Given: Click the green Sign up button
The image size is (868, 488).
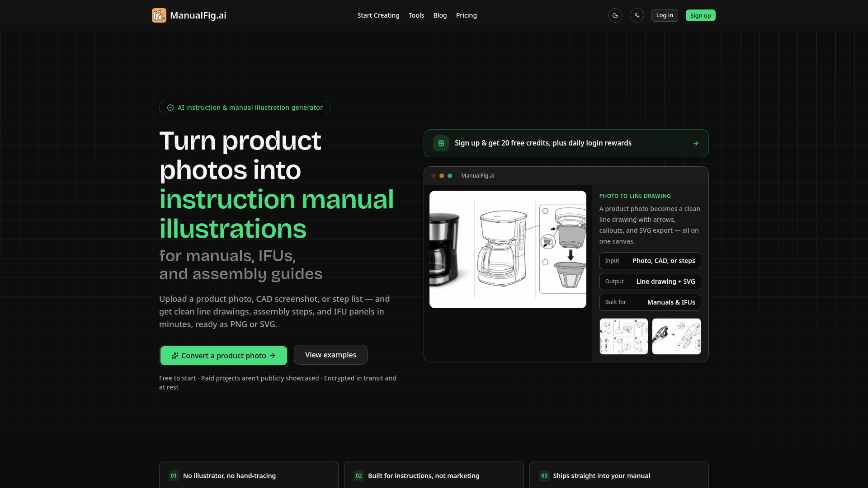Looking at the screenshot, I should point(701,15).
